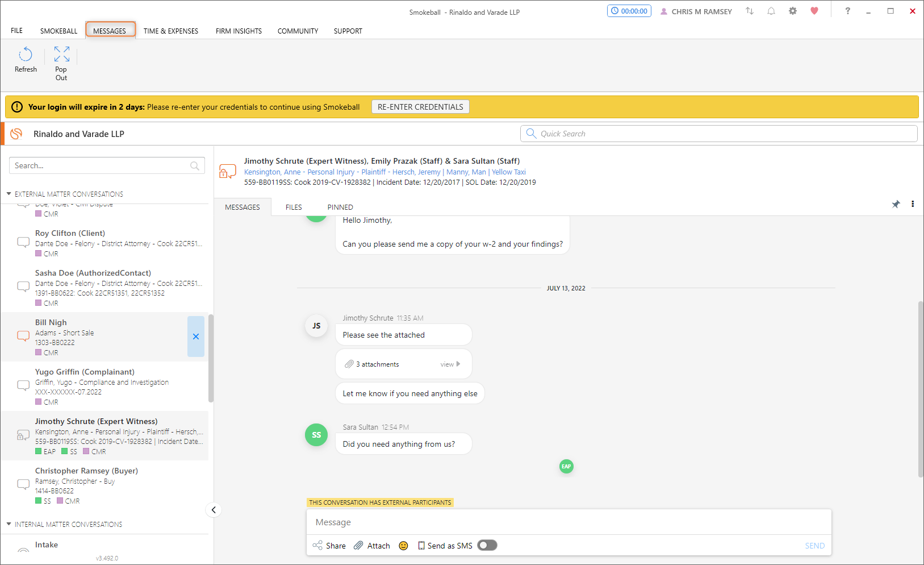
Task: Click the Refresh icon in the ribbon
Action: click(26, 55)
